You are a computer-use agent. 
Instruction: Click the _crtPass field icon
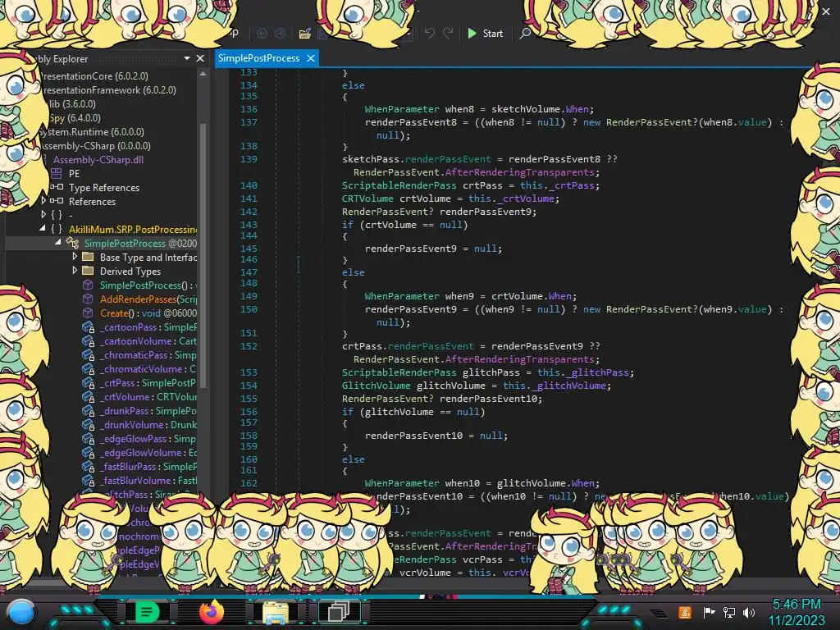(89, 383)
